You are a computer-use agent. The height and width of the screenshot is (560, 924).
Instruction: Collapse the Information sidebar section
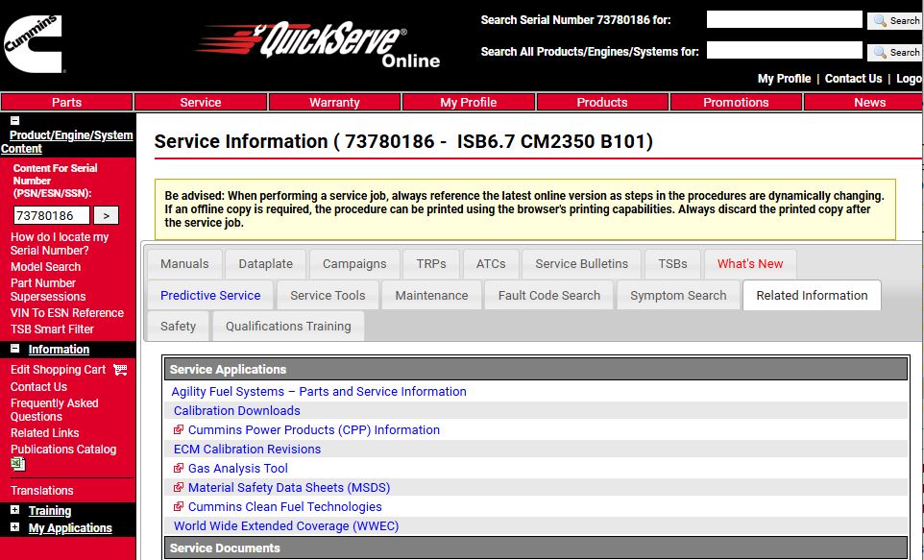click(x=14, y=350)
